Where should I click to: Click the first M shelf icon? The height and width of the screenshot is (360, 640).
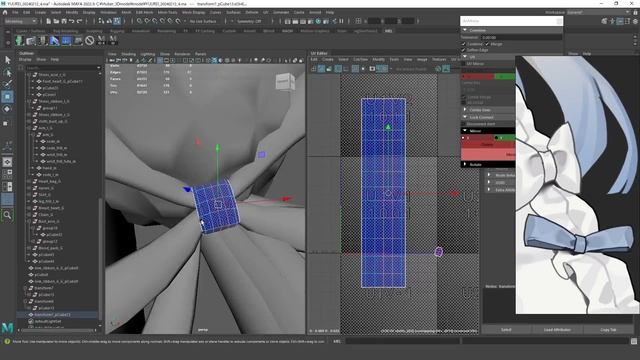101,40
